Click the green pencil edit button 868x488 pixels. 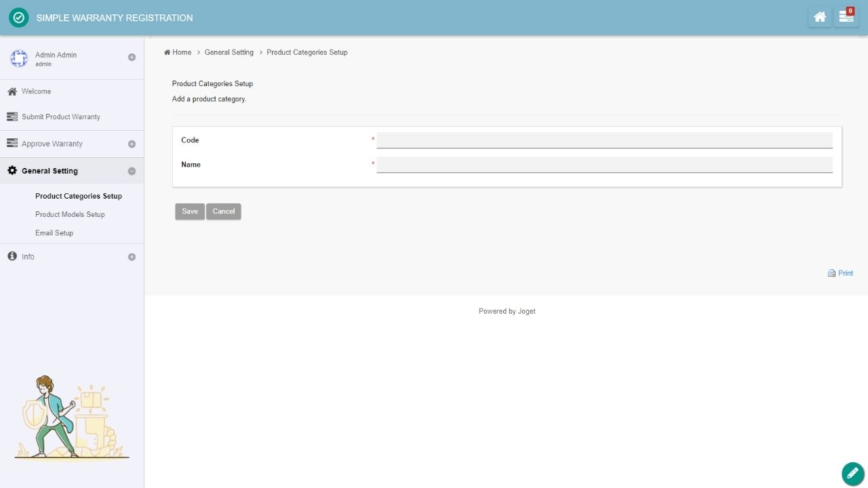coord(852,474)
